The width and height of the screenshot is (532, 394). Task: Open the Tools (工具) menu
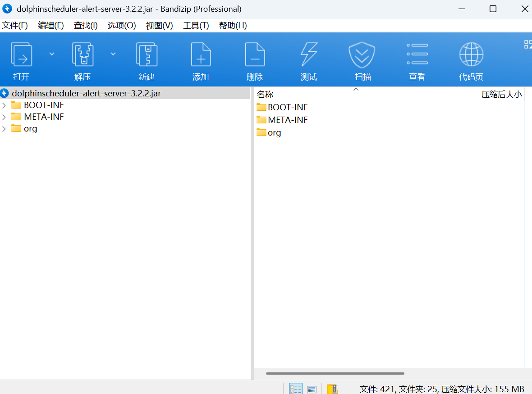(x=196, y=25)
